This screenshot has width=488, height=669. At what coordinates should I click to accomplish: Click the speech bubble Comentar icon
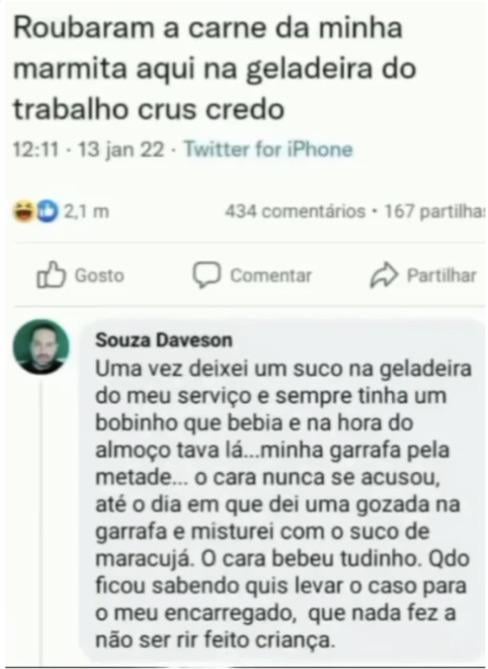pyautogui.click(x=206, y=274)
